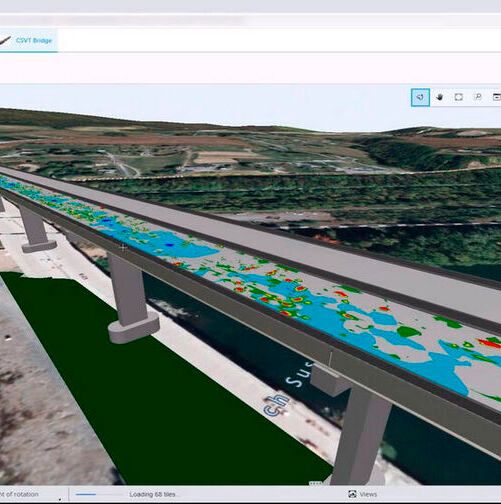This screenshot has width=501, height=504.
Task: Select the pan hand tool
Action: (x=440, y=97)
